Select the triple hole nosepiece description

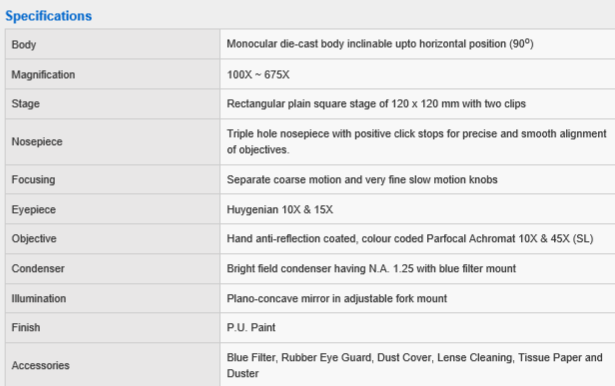coord(417,142)
